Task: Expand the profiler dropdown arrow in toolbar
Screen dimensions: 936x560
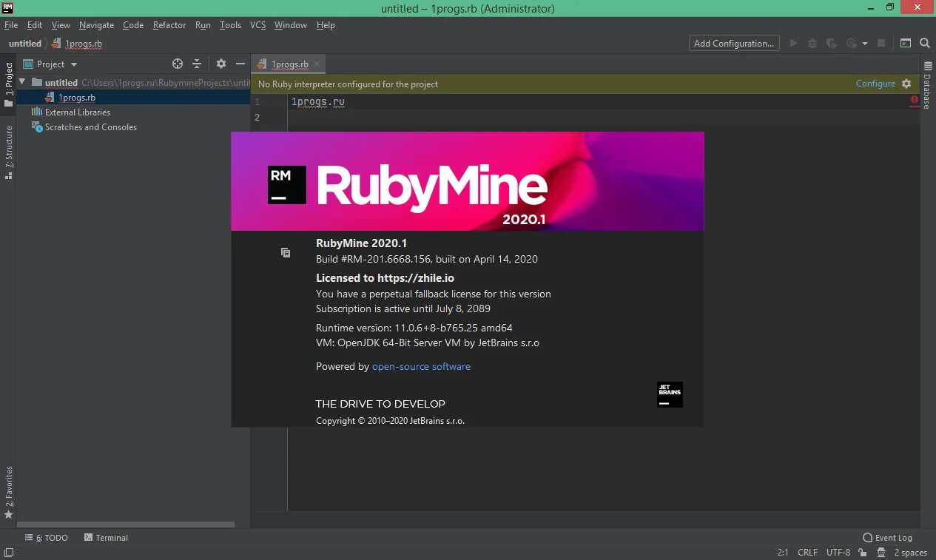Action: (864, 44)
